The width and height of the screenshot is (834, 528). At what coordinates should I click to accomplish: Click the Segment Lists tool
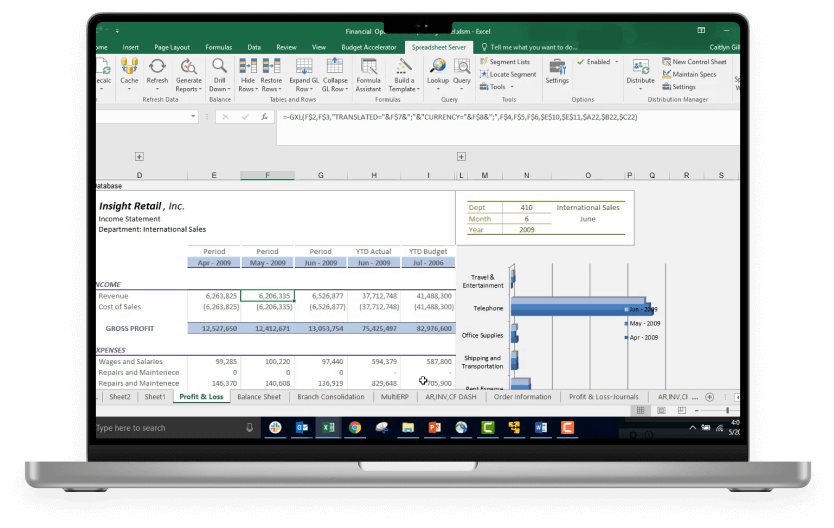[x=505, y=62]
